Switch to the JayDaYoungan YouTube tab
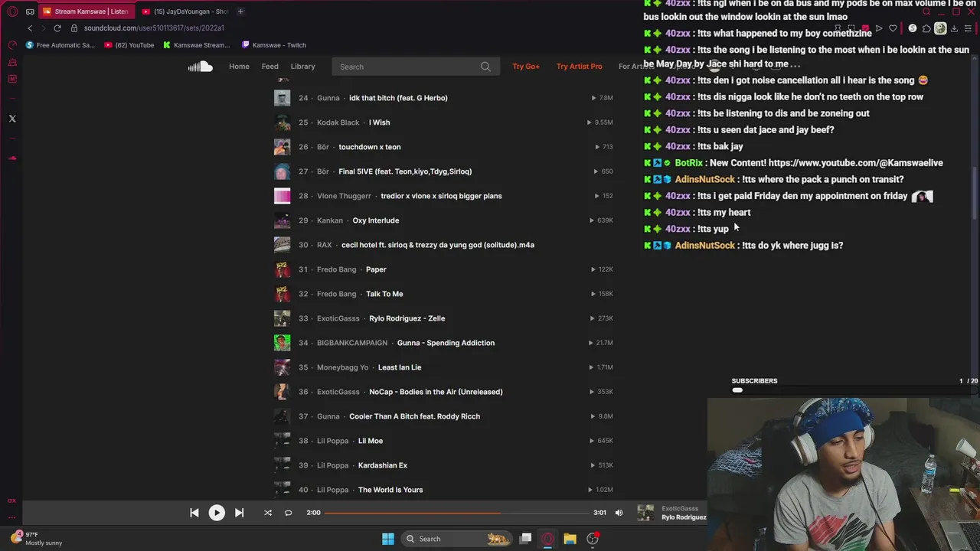The width and height of the screenshot is (980, 551). click(185, 11)
